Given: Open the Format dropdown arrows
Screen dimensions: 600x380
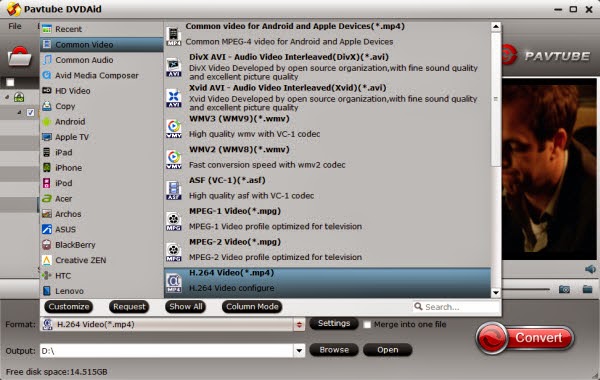Looking at the screenshot, I should [x=299, y=325].
